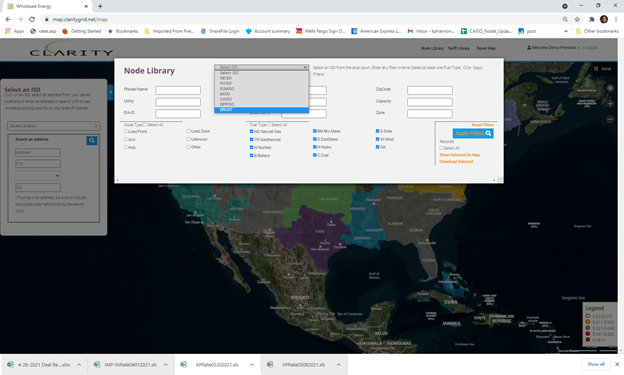The image size is (624, 375).
Task: Open the Saved Location dropdown
Action: click(53, 126)
